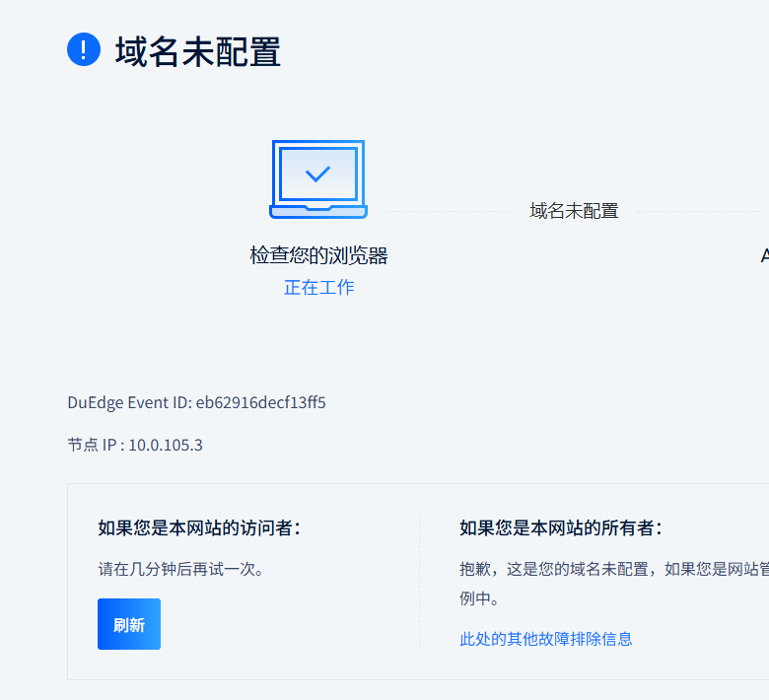
Task: Click the 如果您是本网站的访问者 heading
Action: 198,528
